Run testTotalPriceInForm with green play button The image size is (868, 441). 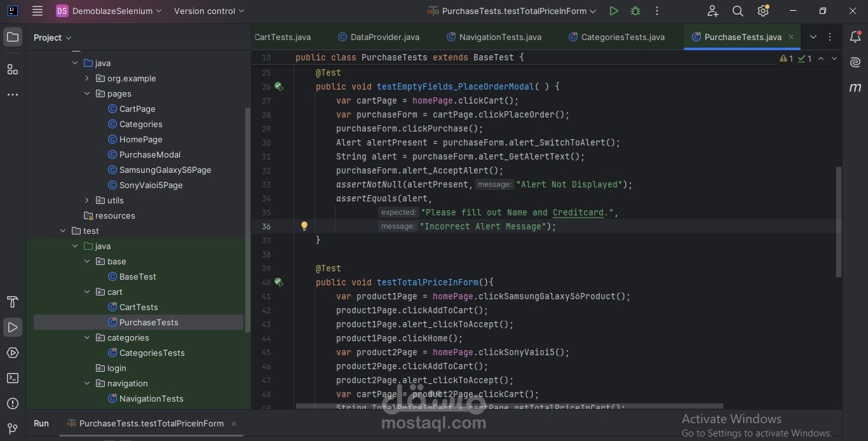(613, 11)
